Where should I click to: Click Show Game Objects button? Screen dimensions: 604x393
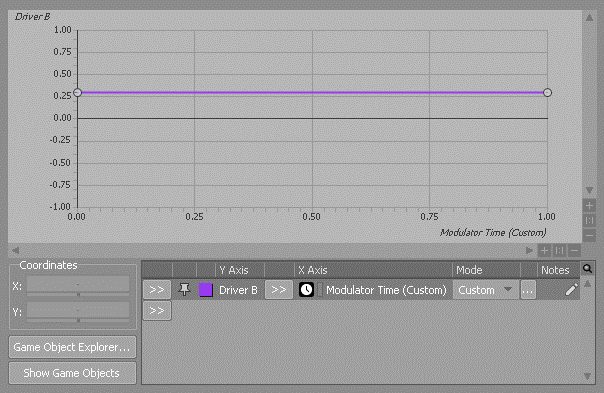72,373
